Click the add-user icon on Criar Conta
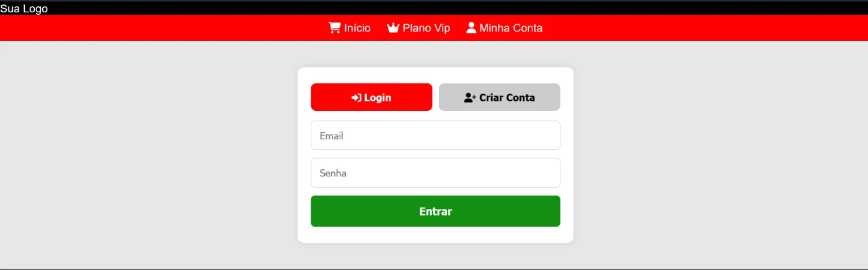The image size is (868, 270). 470,98
